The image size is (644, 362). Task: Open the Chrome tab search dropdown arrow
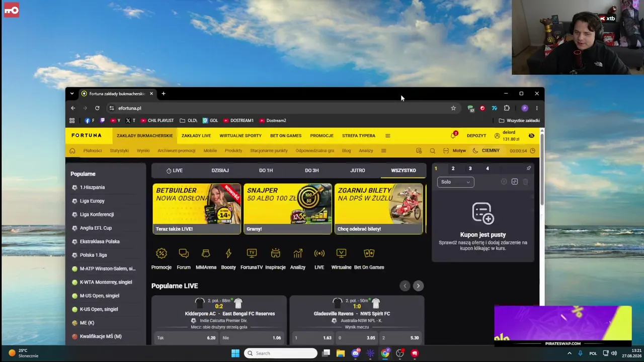[72, 94]
